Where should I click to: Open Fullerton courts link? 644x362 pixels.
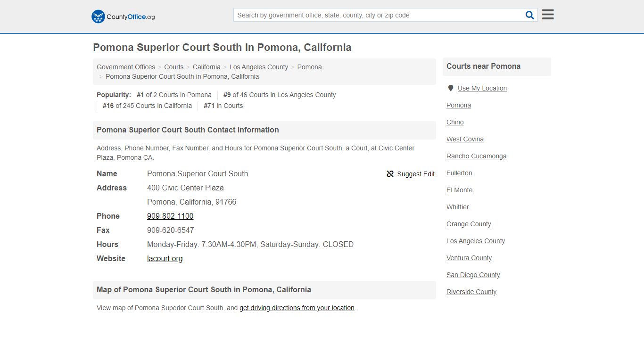[459, 173]
